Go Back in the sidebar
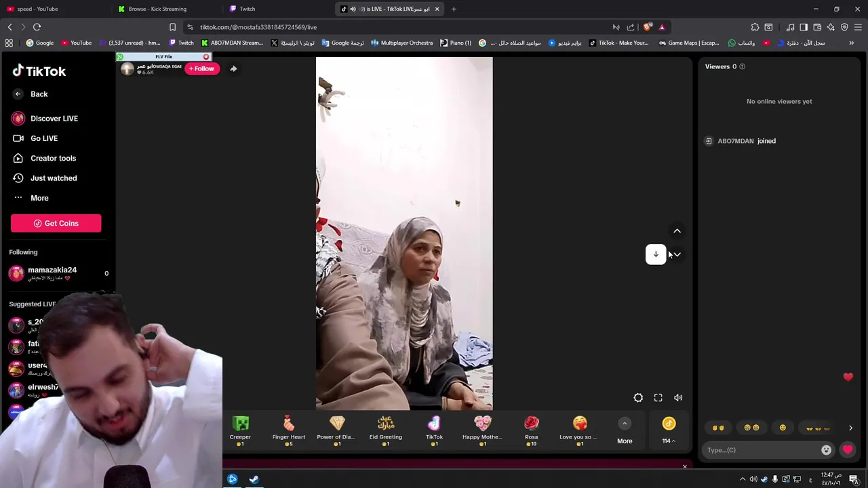This screenshot has width=868, height=488. tap(30, 94)
